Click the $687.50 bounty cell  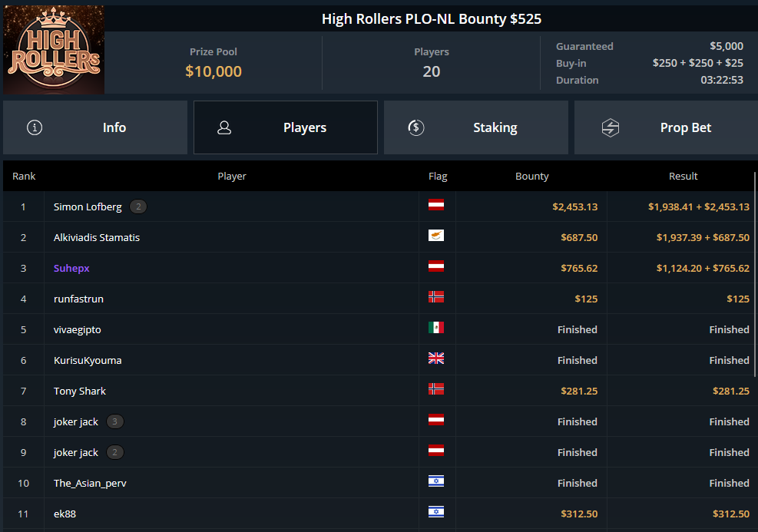coord(579,238)
